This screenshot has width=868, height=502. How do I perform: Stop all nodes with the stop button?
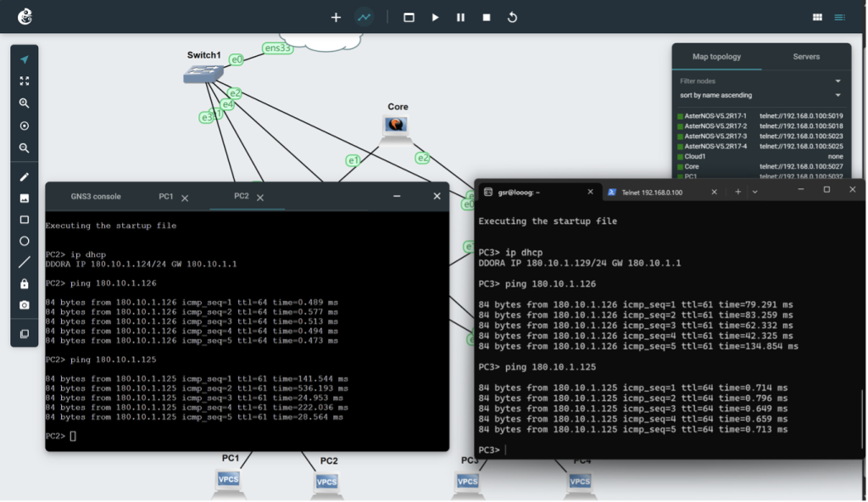487,17
